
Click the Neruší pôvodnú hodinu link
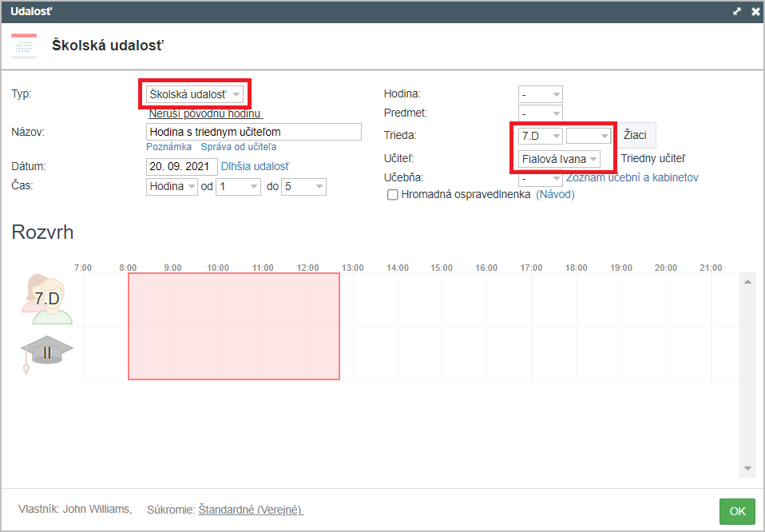click(205, 113)
